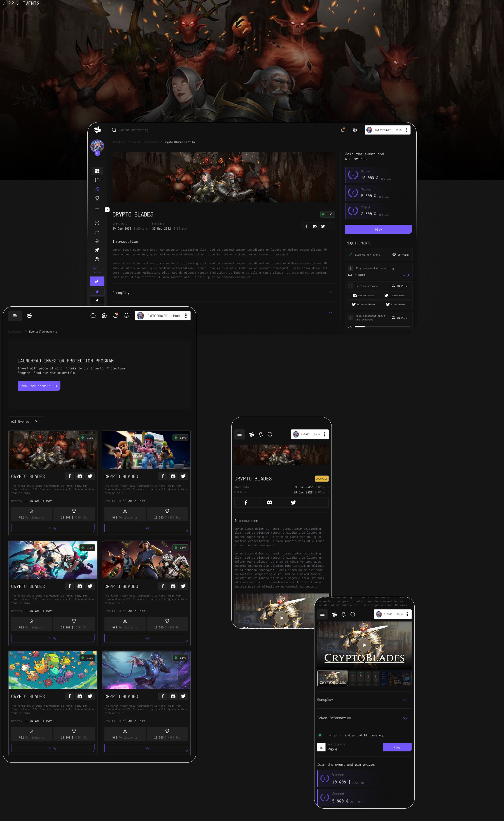Viewport: 504px width, 821px height.
Task: Open the help question mark icon
Action: (x=97, y=259)
